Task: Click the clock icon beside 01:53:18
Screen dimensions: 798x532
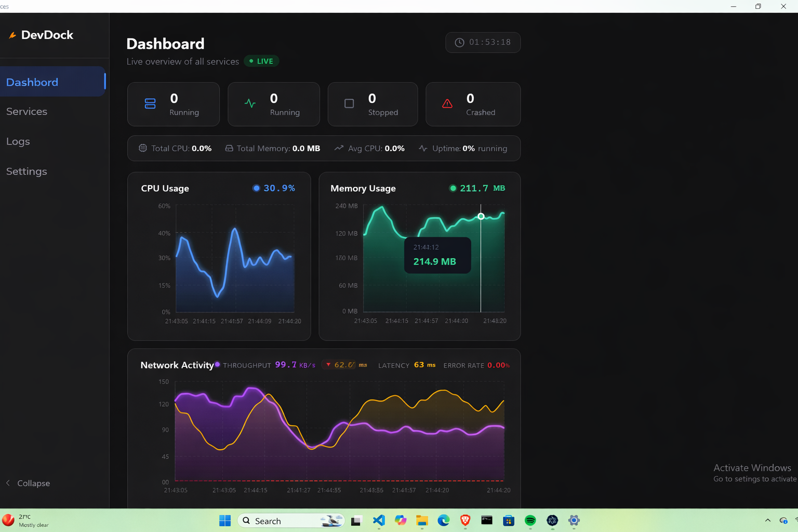Action: [459, 42]
